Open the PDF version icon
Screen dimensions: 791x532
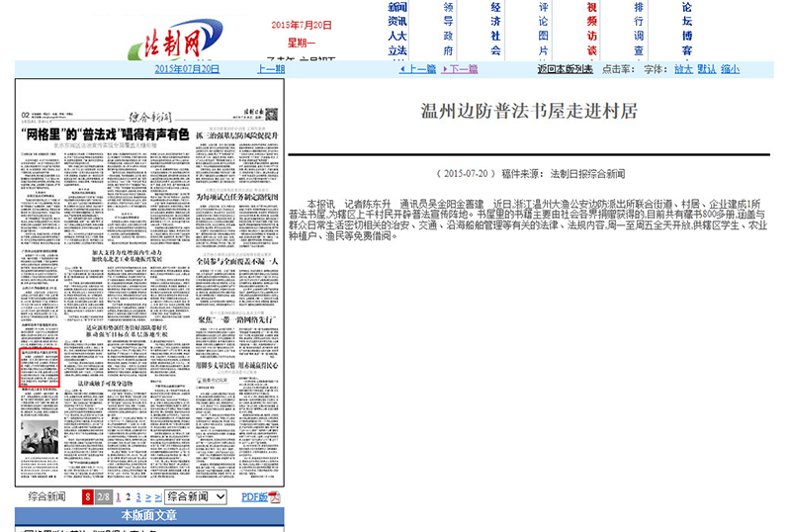click(x=275, y=496)
